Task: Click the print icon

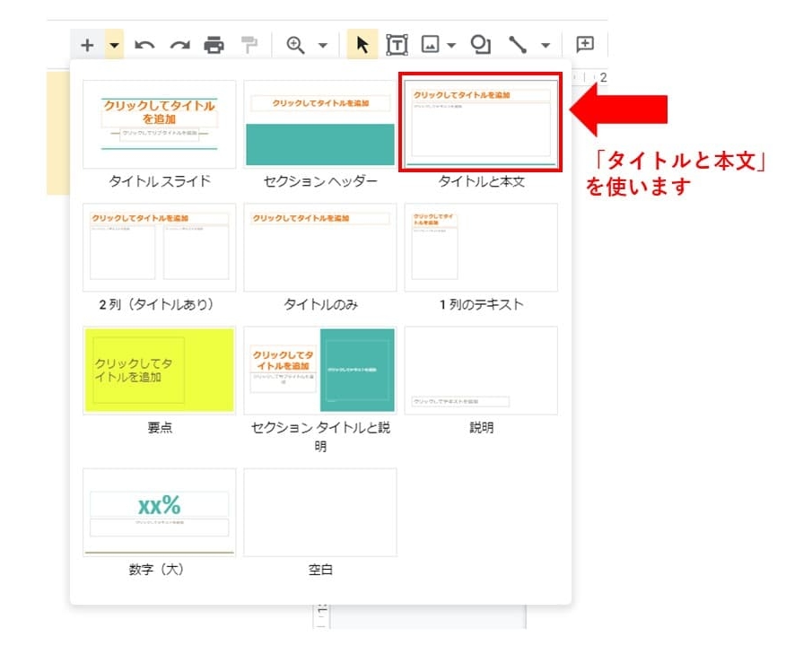Action: (214, 45)
